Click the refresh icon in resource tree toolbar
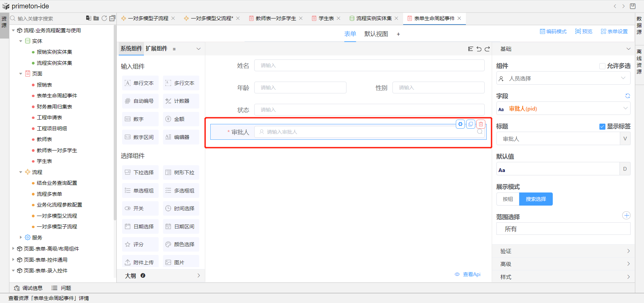This screenshot has height=303, width=644. tap(104, 18)
